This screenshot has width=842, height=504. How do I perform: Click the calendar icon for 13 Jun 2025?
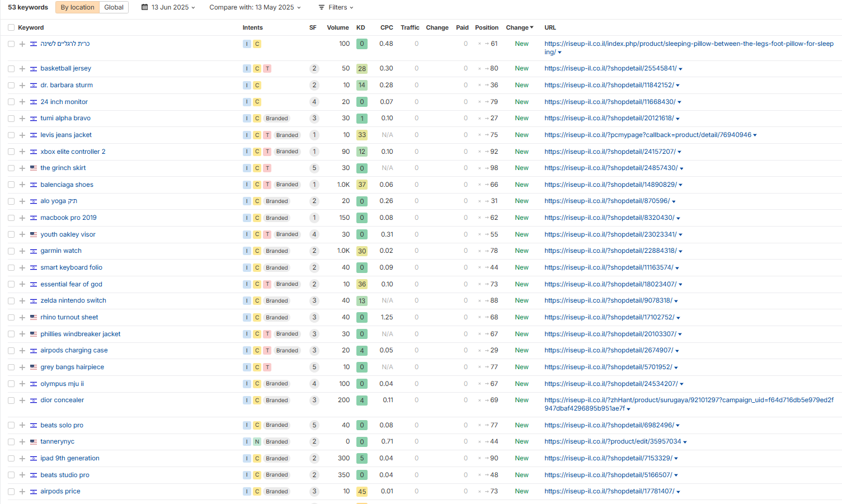[145, 7]
